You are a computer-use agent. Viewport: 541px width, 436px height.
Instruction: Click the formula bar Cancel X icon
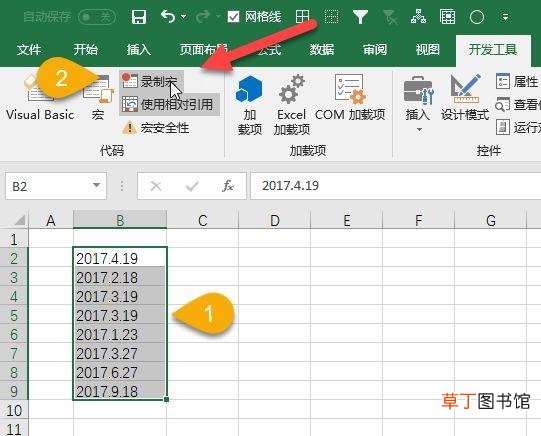click(156, 186)
